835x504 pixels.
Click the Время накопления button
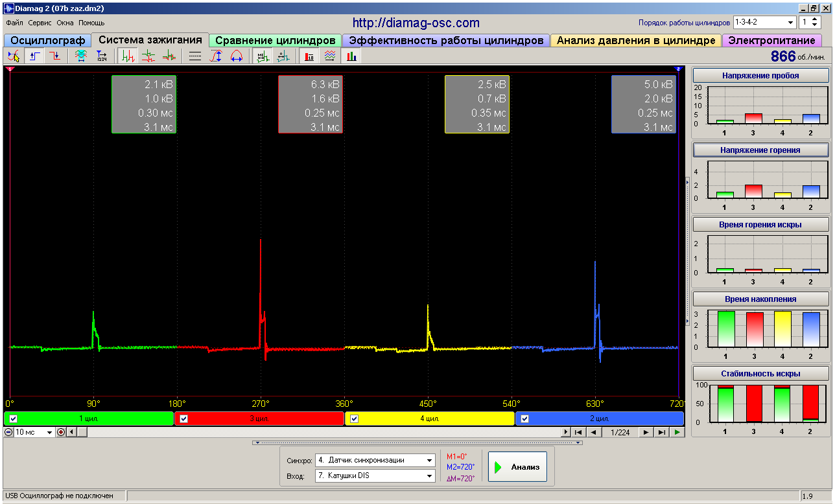coord(760,299)
